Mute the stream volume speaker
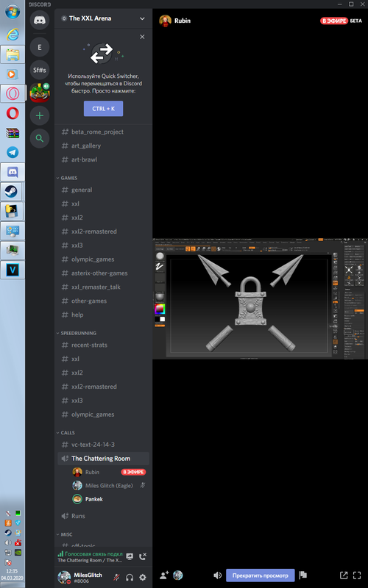 click(x=217, y=576)
